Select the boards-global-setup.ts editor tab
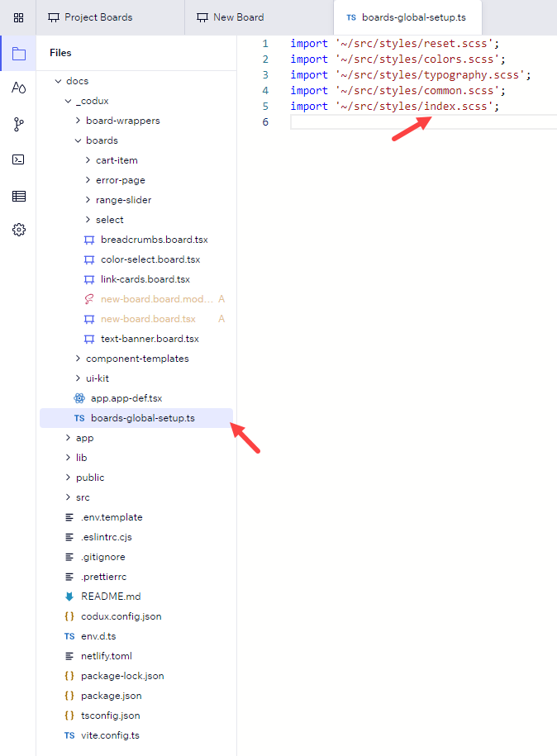The height and width of the screenshot is (756, 557). point(407,17)
